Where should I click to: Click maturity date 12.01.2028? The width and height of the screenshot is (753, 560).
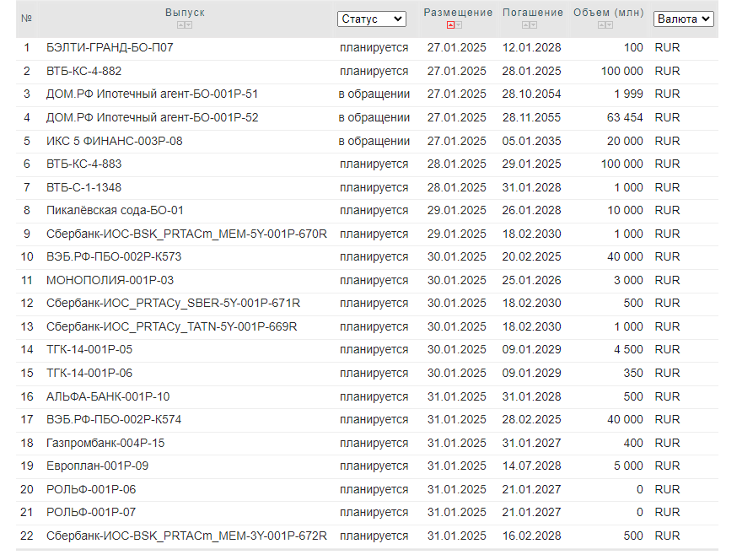pos(531,47)
